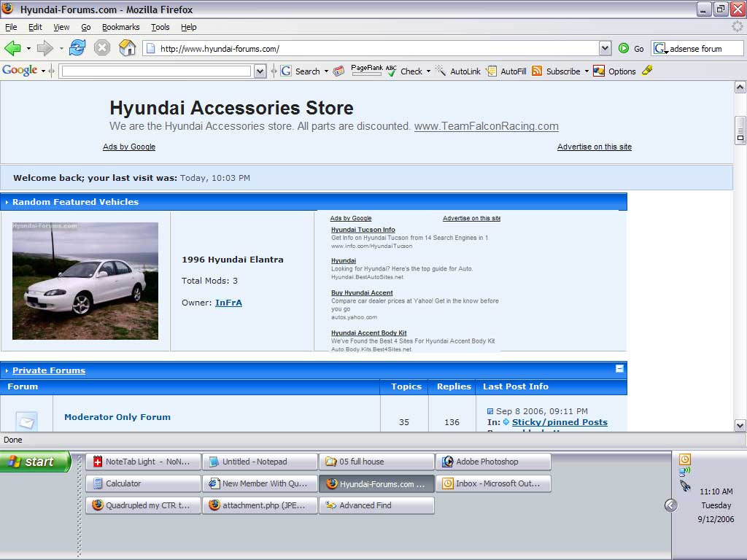Click the Stop loading icon
The image size is (747, 560).
[x=102, y=48]
